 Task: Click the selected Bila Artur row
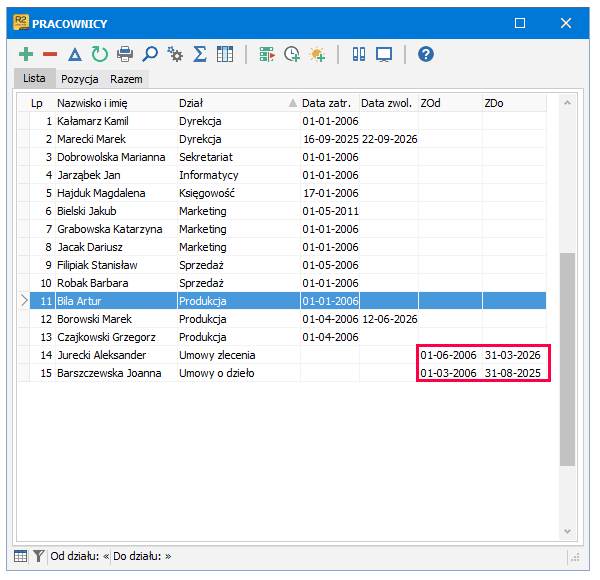[282, 301]
